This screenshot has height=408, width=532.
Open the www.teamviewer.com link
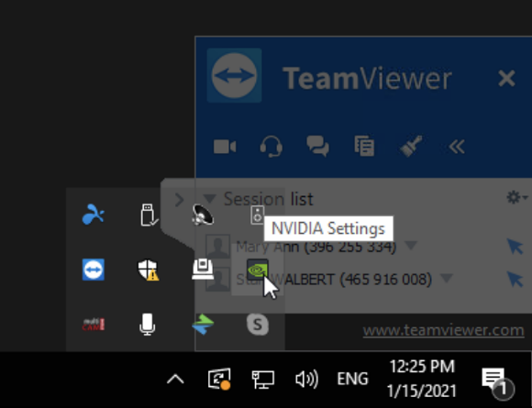click(x=443, y=330)
